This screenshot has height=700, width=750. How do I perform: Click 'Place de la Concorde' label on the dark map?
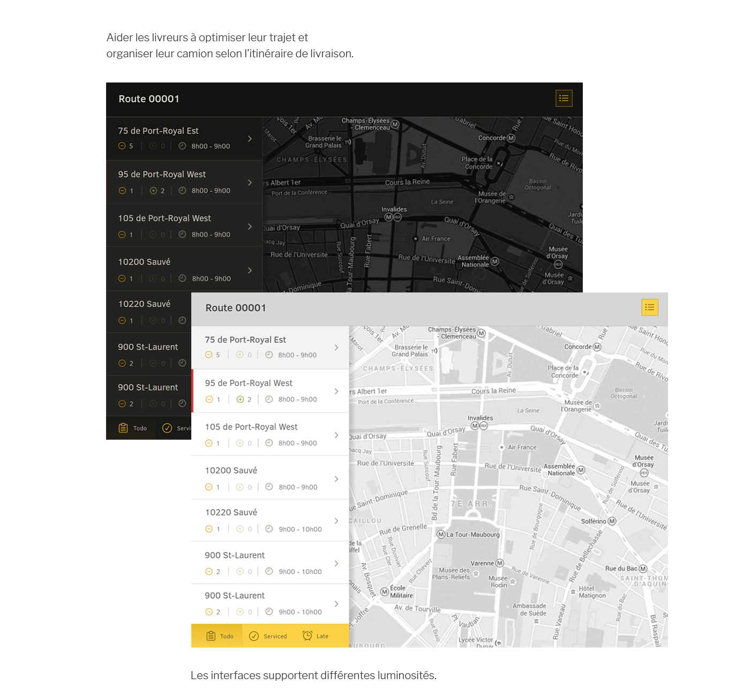477,163
